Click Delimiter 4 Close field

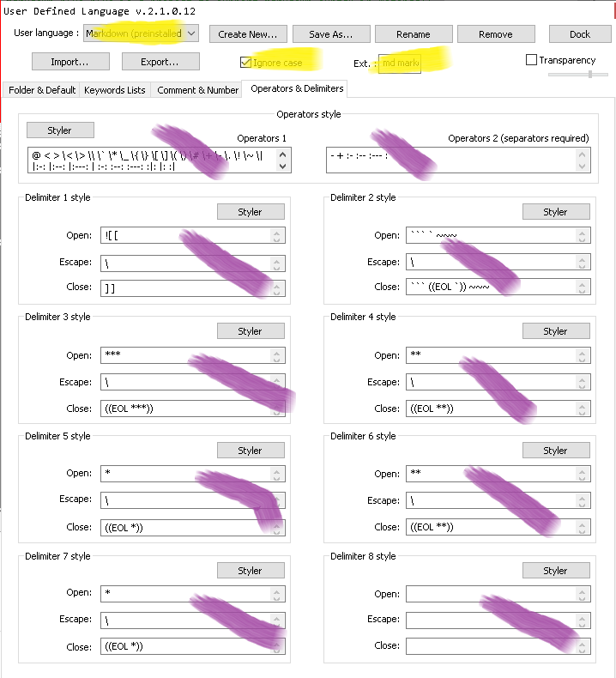click(x=498, y=409)
